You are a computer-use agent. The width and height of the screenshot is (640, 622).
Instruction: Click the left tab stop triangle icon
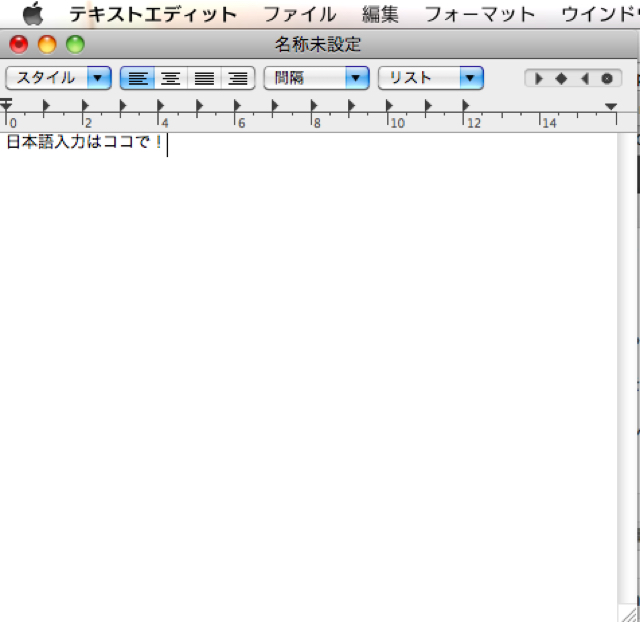(540, 78)
